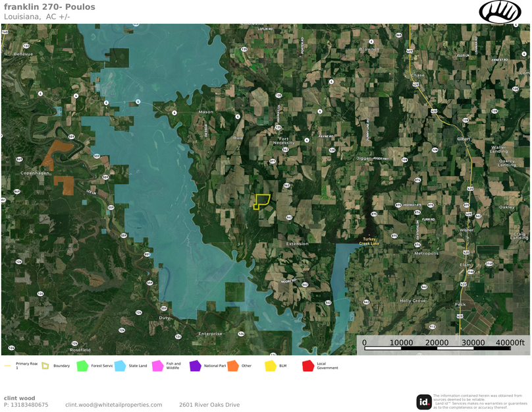Viewport: 532px width, 412px height.
Task: Click the Forest Service green swatch
Action: (x=82, y=365)
